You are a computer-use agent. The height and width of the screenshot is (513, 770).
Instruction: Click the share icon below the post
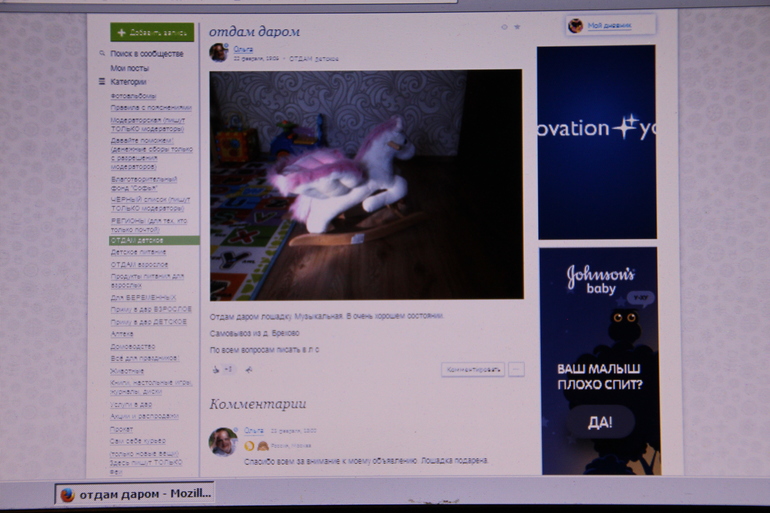pyautogui.click(x=249, y=369)
